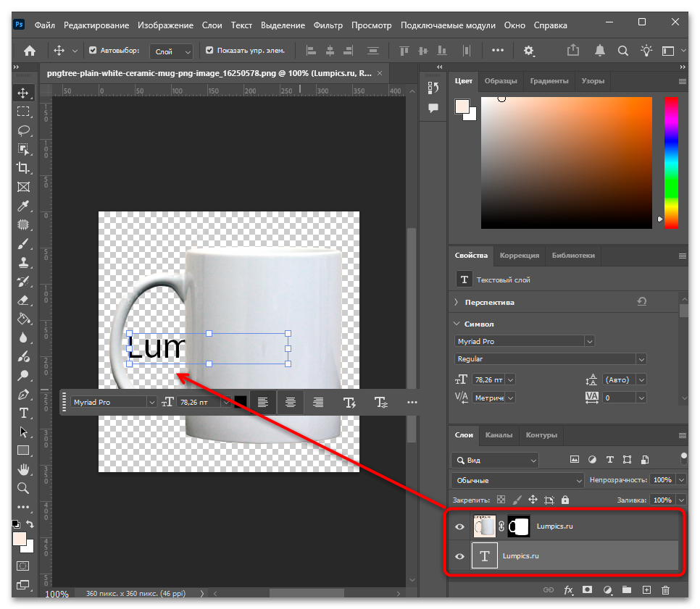Hide the Lumpics.ru text layer
This screenshot has width=700, height=609.
tap(459, 556)
